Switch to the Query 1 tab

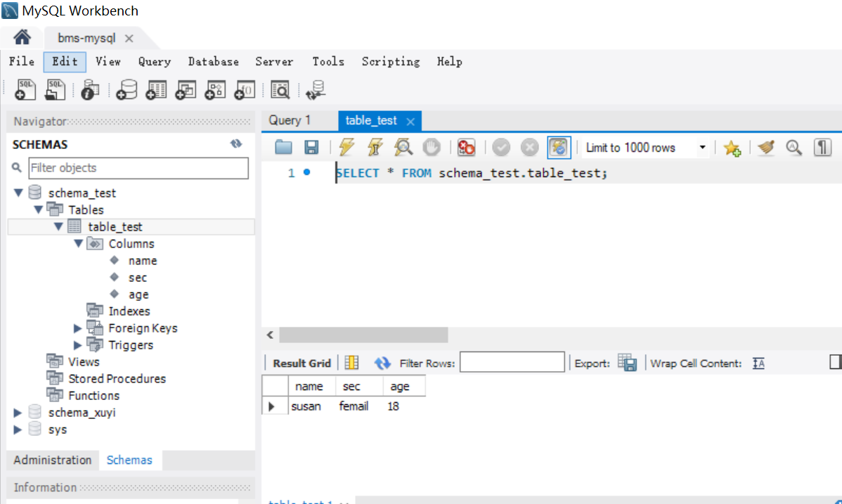click(x=290, y=120)
